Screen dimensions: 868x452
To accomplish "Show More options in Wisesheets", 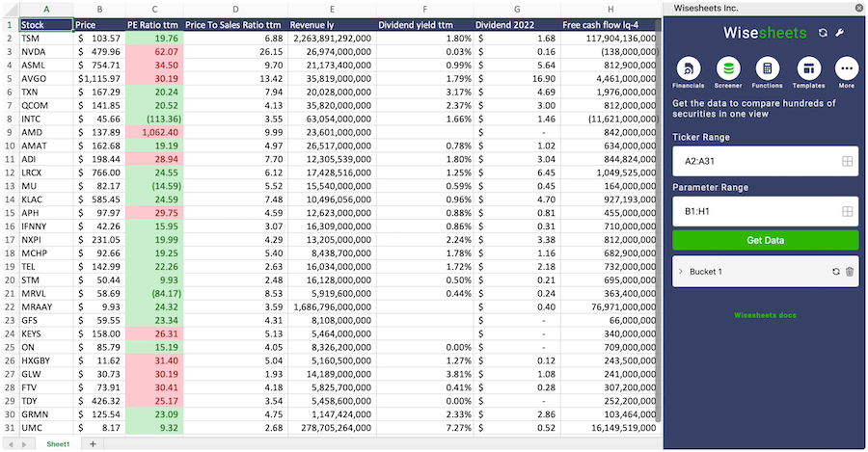I will (x=847, y=70).
